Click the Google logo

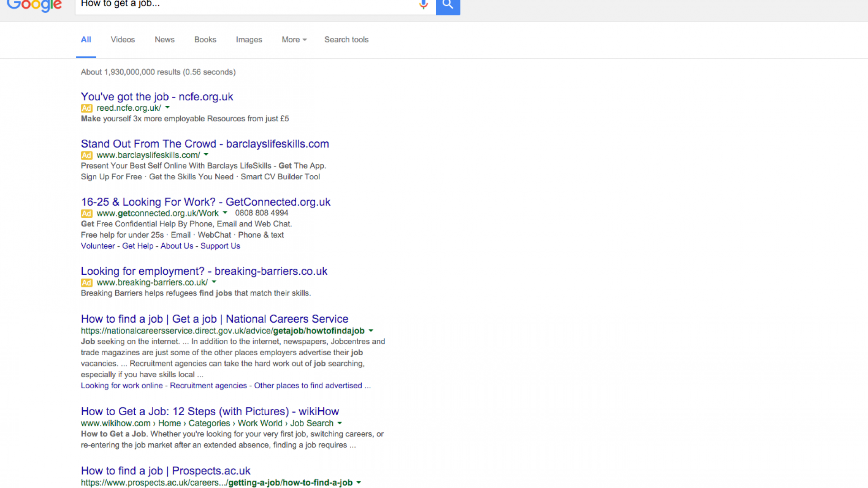click(x=34, y=5)
